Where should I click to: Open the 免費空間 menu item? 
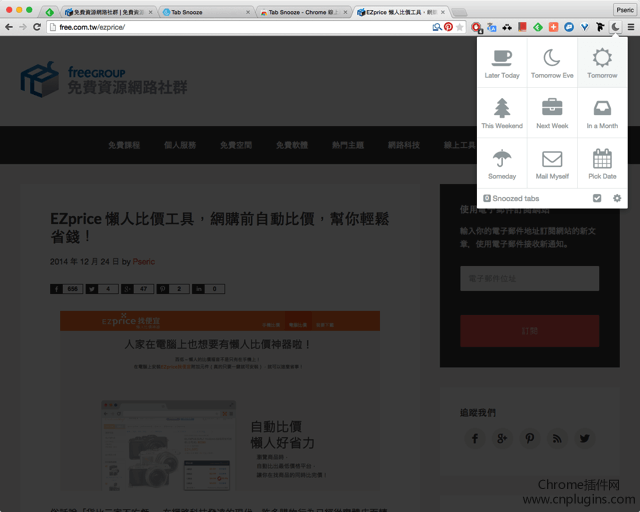click(x=236, y=145)
